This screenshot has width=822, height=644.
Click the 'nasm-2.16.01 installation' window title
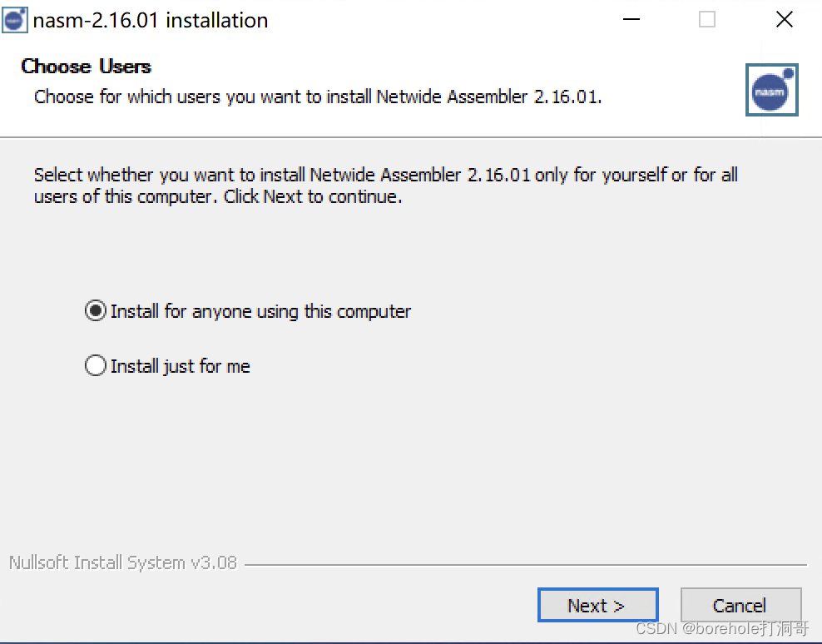(x=151, y=21)
